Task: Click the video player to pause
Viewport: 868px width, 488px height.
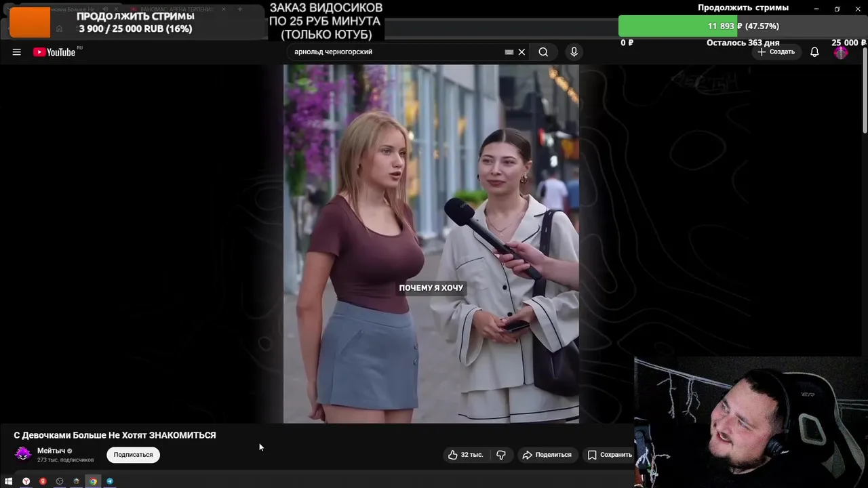Action: (431, 244)
